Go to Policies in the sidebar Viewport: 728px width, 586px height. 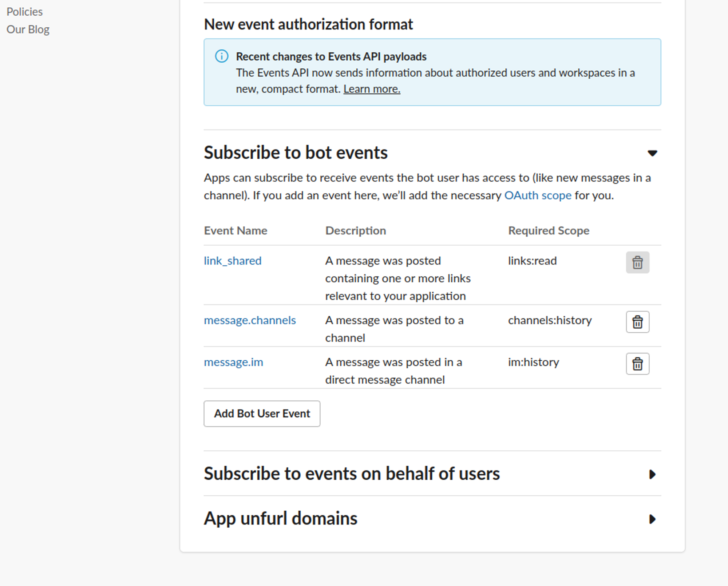click(24, 12)
